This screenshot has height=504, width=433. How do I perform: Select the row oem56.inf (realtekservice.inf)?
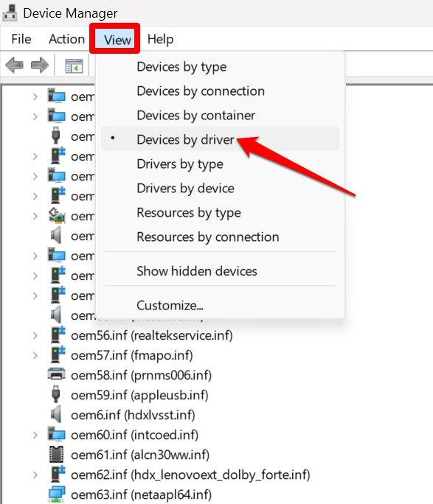pos(151,335)
